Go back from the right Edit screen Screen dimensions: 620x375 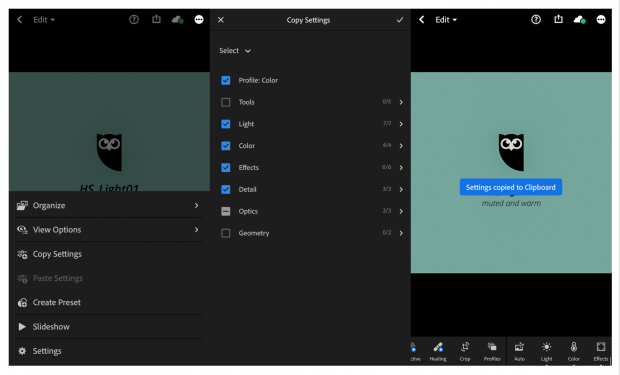tap(422, 19)
